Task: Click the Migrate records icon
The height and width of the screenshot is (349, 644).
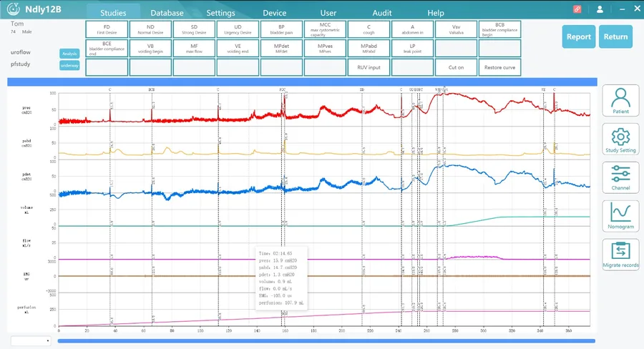Action: pos(620,255)
